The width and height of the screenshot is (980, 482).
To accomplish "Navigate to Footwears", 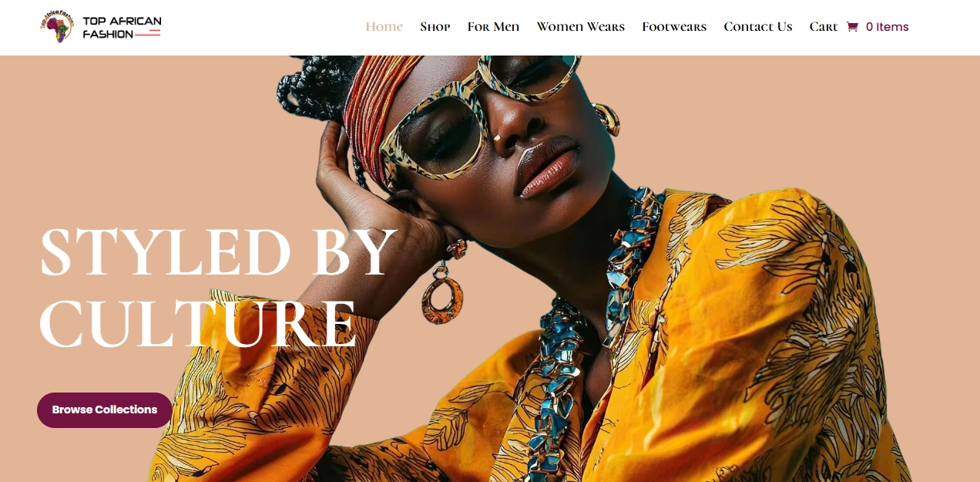I will tap(674, 27).
